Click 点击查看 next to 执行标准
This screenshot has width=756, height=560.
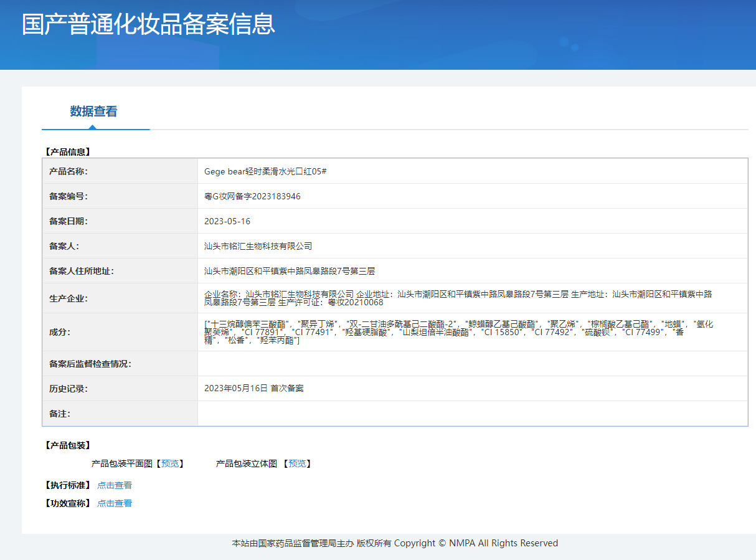[x=115, y=485]
